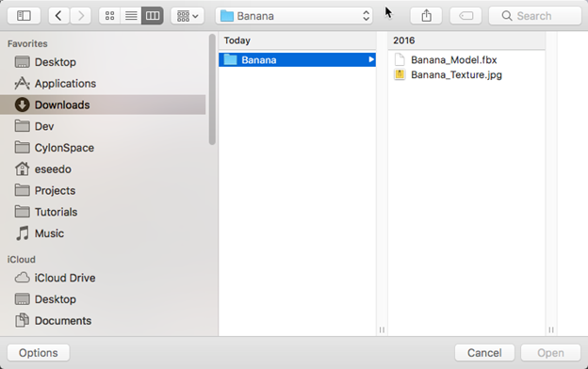Click the Banana_Model.fbx document icon
This screenshot has width=588, height=369.
[400, 59]
